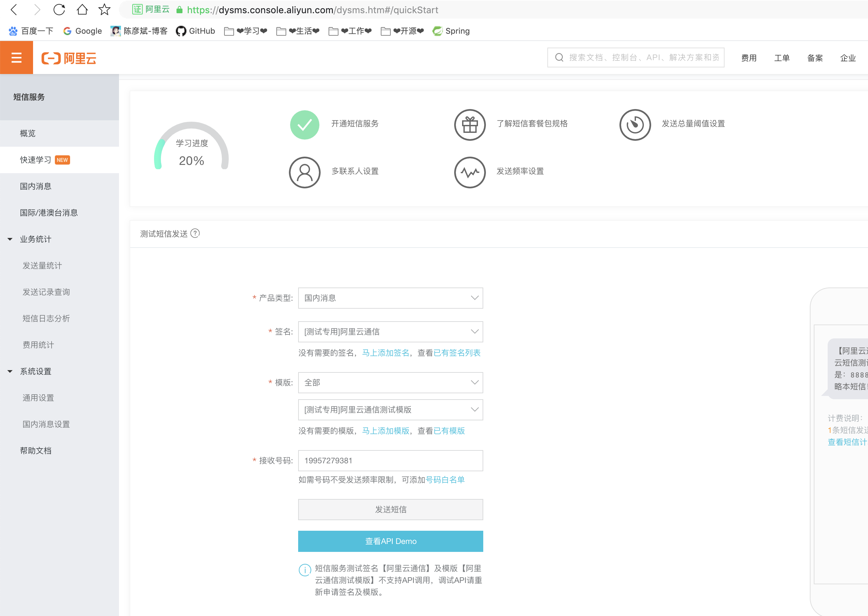Open the 费用 top menu

click(x=748, y=58)
